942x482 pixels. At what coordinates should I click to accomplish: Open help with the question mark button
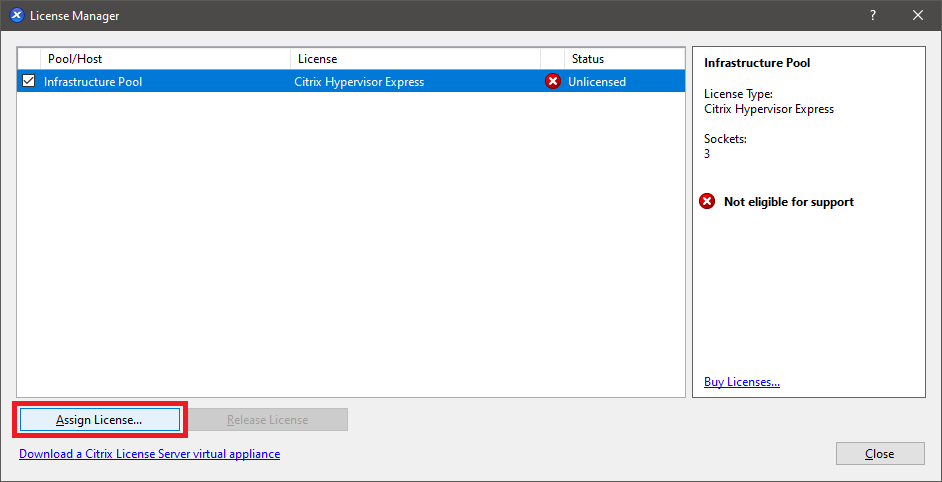point(873,15)
